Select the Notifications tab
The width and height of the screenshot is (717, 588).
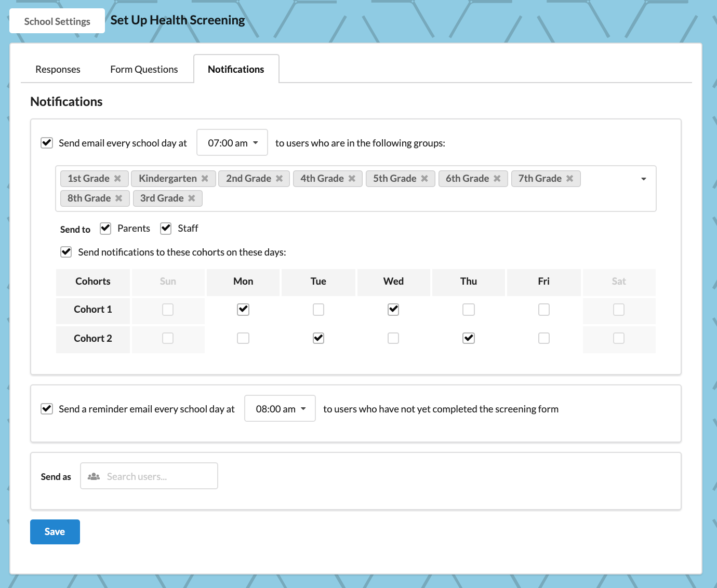pyautogui.click(x=236, y=69)
